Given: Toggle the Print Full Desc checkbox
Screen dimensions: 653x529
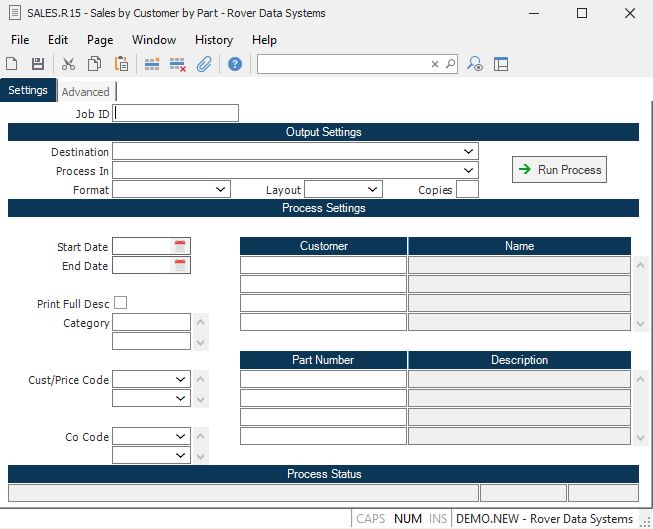Looking at the screenshot, I should (121, 302).
